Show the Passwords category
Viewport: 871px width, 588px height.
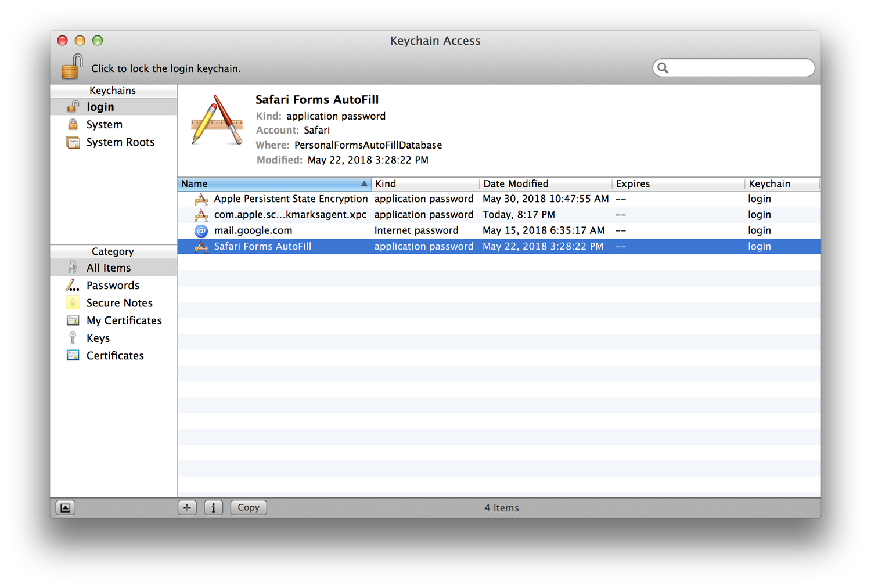113,285
